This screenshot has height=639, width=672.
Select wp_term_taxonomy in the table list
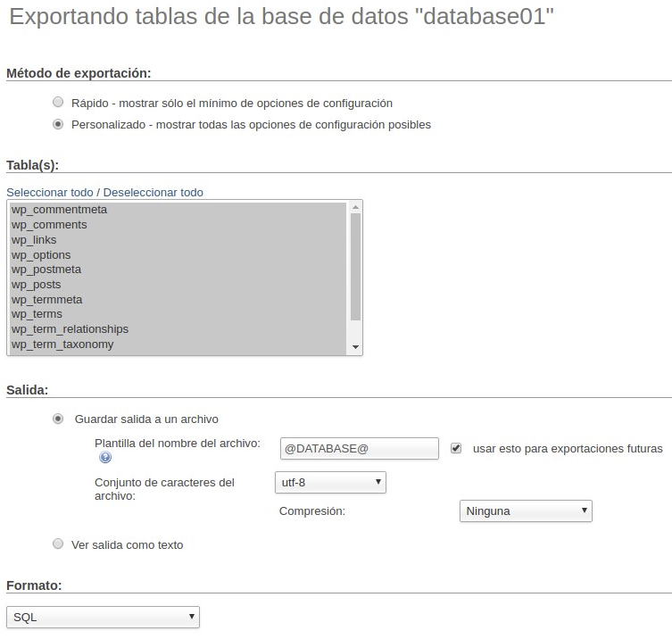point(178,344)
